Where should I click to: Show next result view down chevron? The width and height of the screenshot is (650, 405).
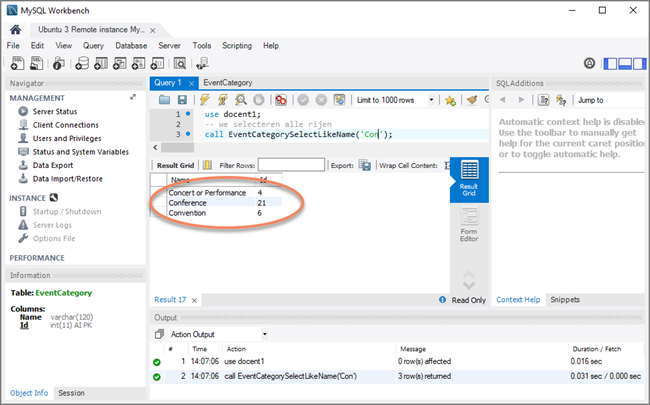[469, 286]
